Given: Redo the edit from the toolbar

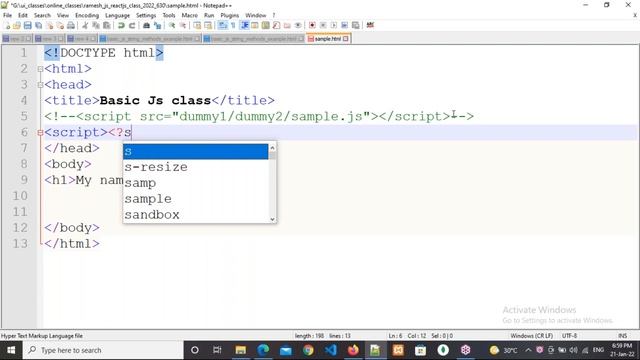Looking at the screenshot, I should click(132, 25).
